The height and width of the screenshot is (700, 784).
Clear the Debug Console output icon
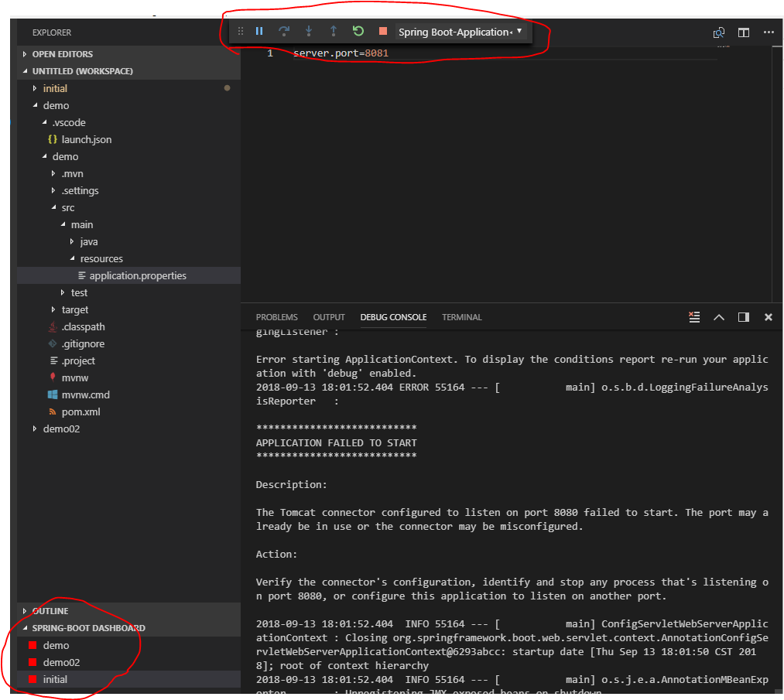coord(694,316)
